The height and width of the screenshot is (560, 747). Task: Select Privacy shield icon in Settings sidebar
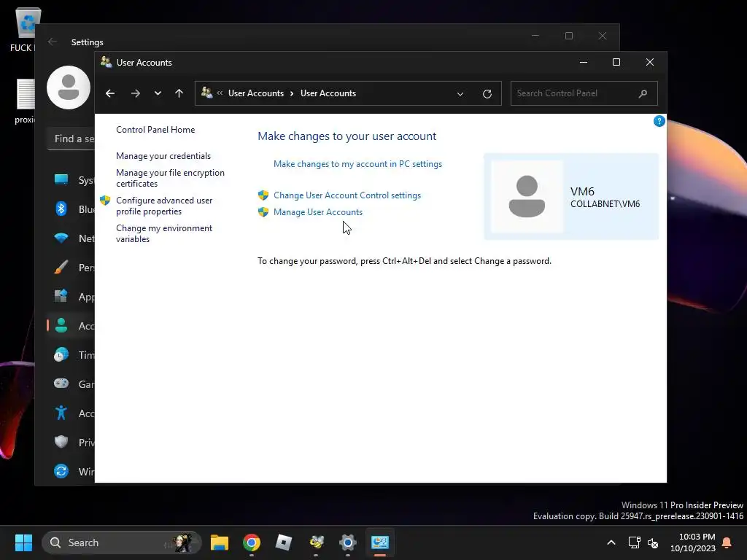pos(61,442)
